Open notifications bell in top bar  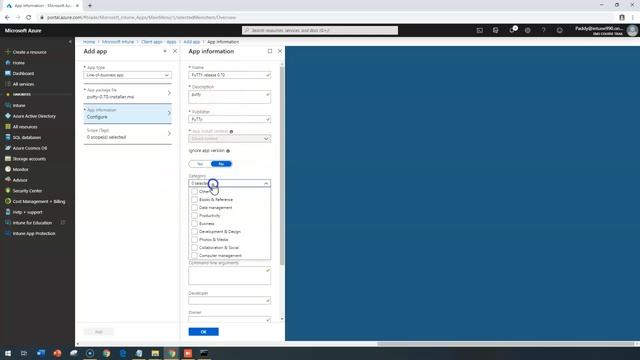coord(512,30)
